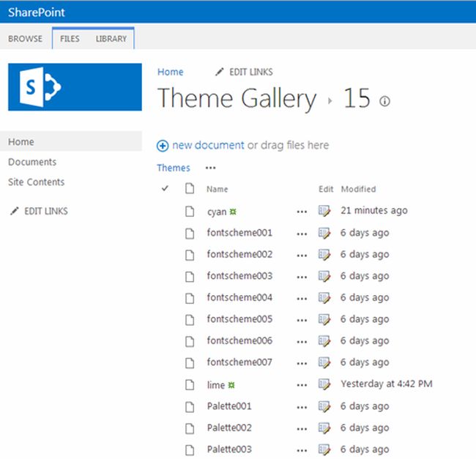Click the document icon beside fontscheme004

tap(190, 298)
